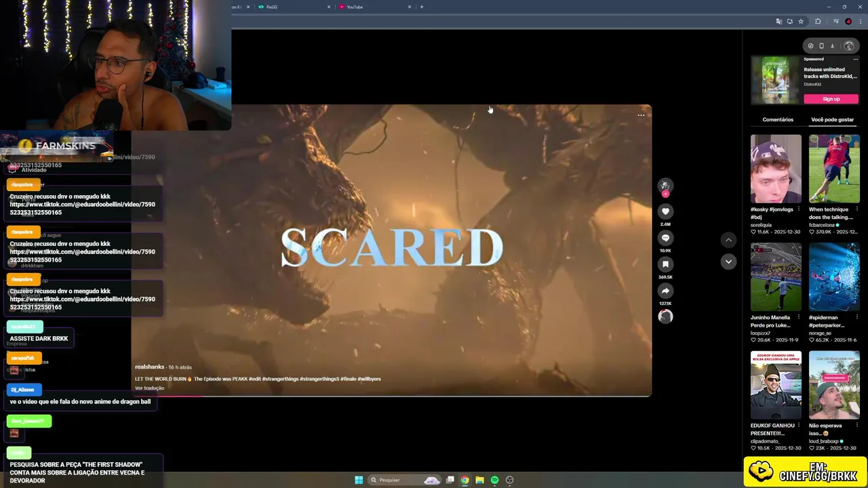868x488 pixels.
Task: Open the DistroKid ad thumbnail
Action: point(775,80)
